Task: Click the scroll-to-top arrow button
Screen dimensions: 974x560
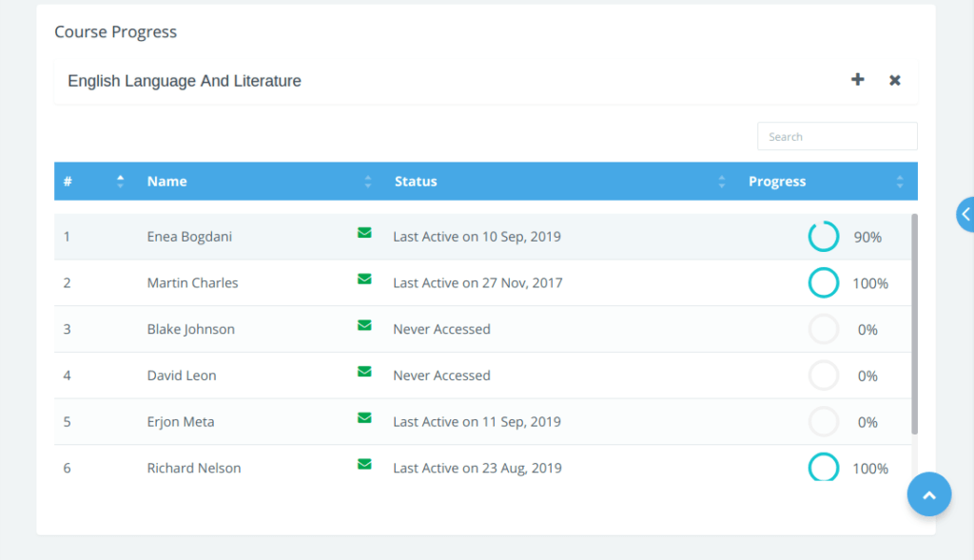Action: (x=928, y=494)
